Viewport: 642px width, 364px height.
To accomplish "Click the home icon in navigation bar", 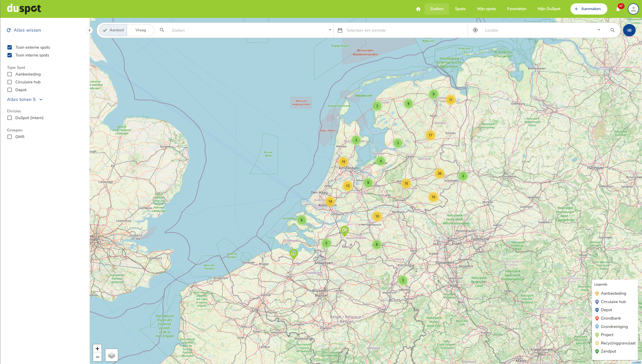I will click(418, 9).
